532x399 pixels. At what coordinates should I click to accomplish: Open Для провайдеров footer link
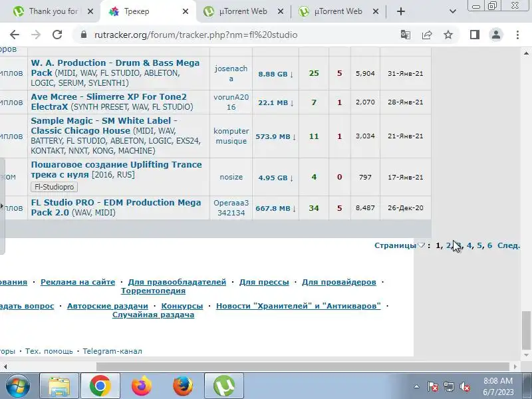tap(339, 282)
